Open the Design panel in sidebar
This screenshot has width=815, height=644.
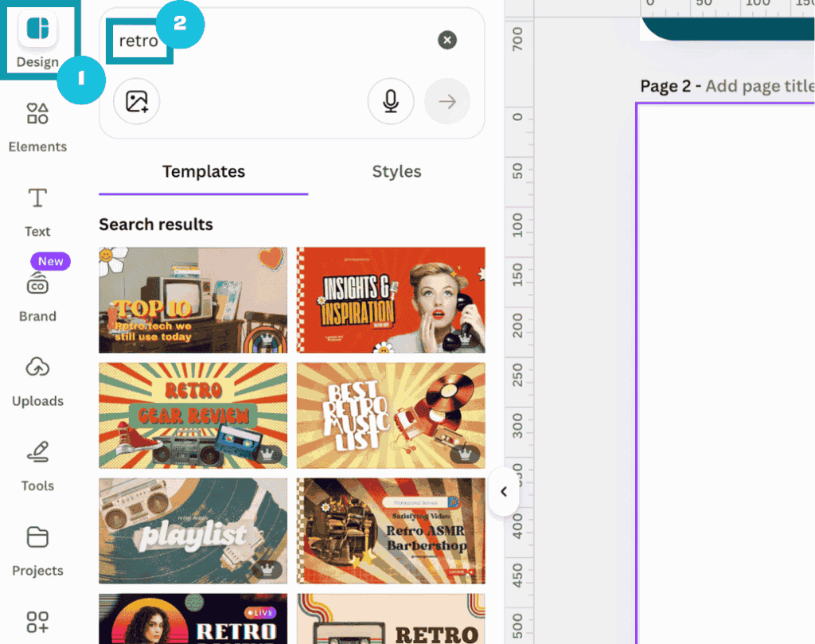pos(37,39)
